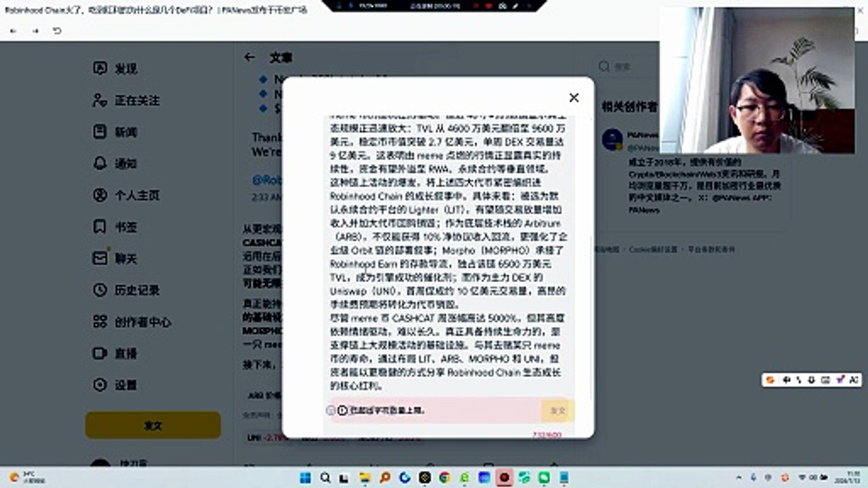The width and height of the screenshot is (868, 488).
Task: Click the PANews avatar in 相关创作者
Action: tap(612, 140)
